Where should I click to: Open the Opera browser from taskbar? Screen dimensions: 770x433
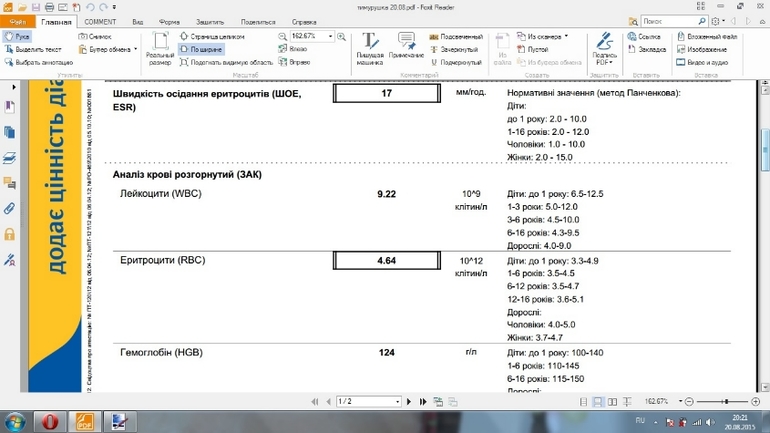(50, 422)
